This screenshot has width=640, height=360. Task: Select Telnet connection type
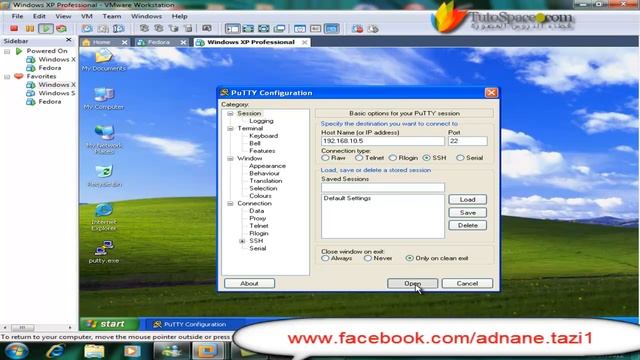click(359, 158)
